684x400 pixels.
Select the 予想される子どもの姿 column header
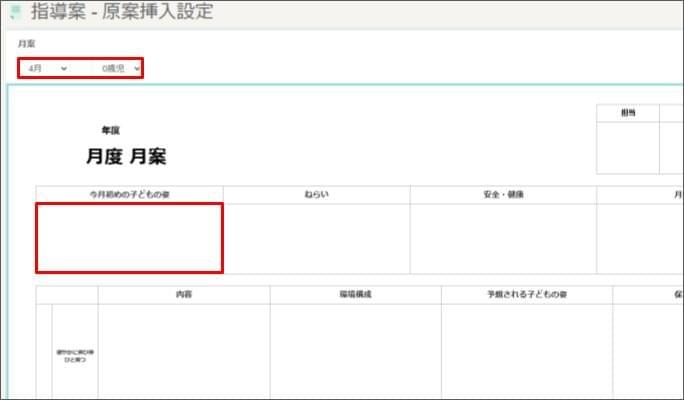pos(526,295)
